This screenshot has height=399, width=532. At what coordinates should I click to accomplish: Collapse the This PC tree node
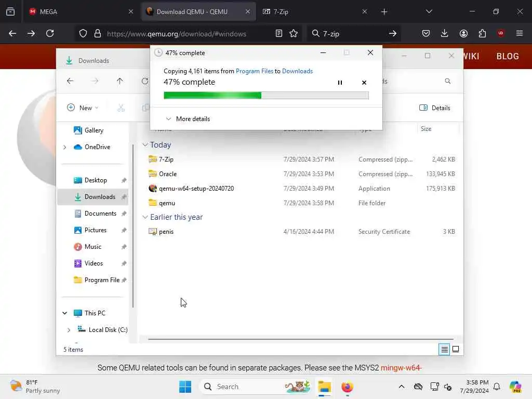coord(65,313)
